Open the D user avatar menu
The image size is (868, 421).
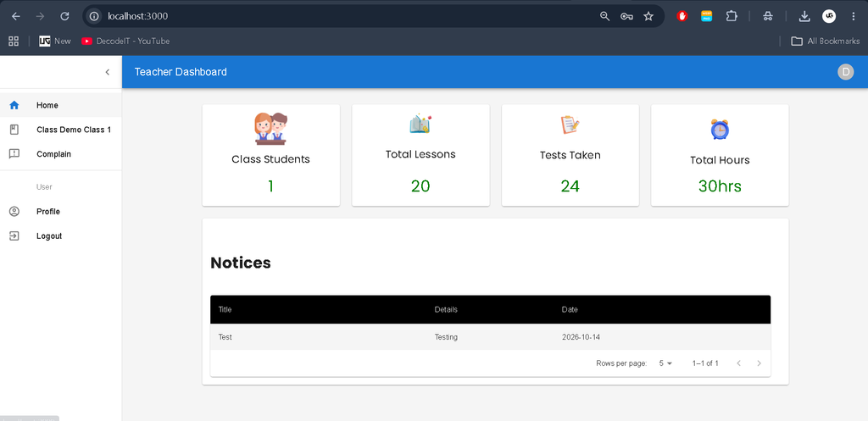click(x=845, y=72)
